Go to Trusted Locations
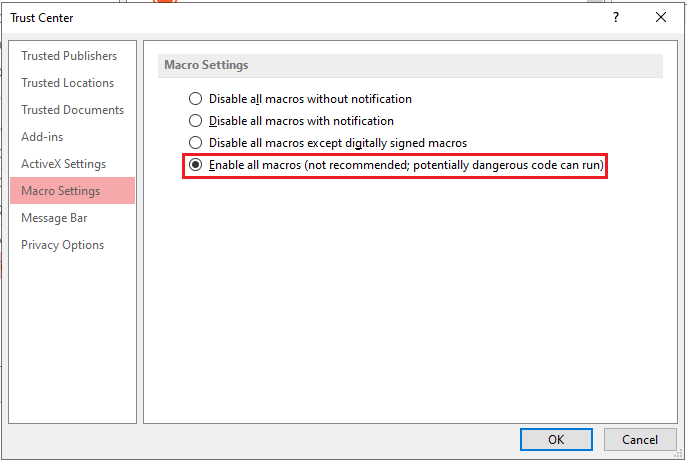The height and width of the screenshot is (461, 687). point(67,83)
